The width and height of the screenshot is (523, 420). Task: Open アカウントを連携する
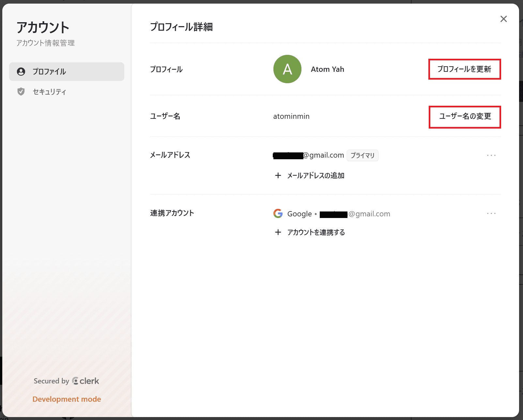click(x=315, y=232)
